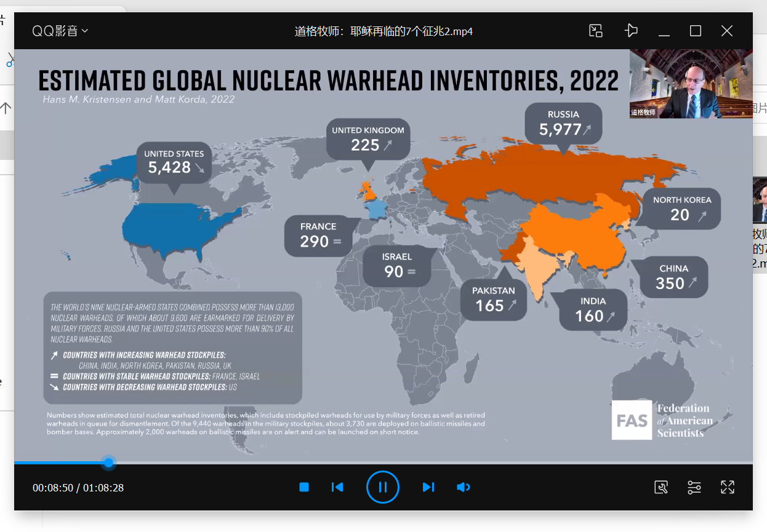Click the blue progress bar handle
This screenshot has width=767, height=532.
(x=109, y=463)
